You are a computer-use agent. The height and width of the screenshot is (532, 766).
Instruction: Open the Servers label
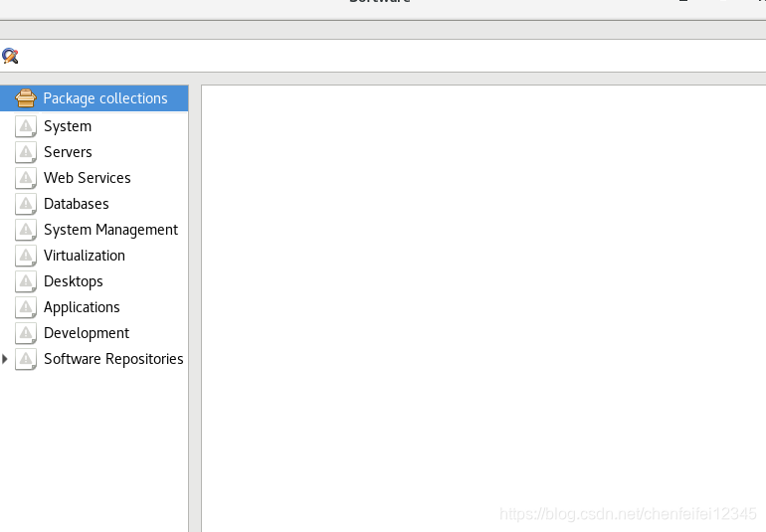point(68,152)
